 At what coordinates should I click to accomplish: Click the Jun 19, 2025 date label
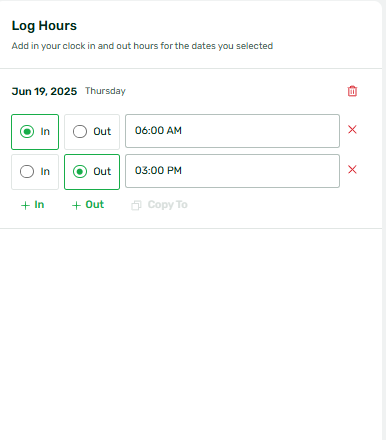point(44,91)
